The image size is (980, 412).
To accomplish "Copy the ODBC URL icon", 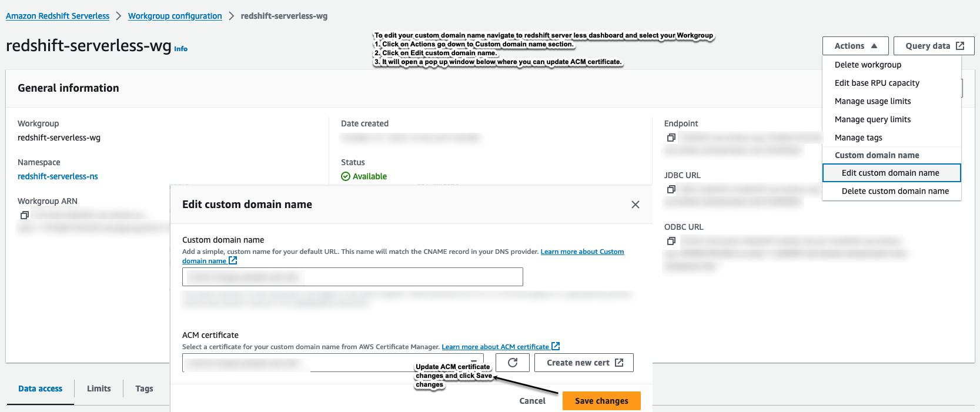I will pyautogui.click(x=671, y=241).
